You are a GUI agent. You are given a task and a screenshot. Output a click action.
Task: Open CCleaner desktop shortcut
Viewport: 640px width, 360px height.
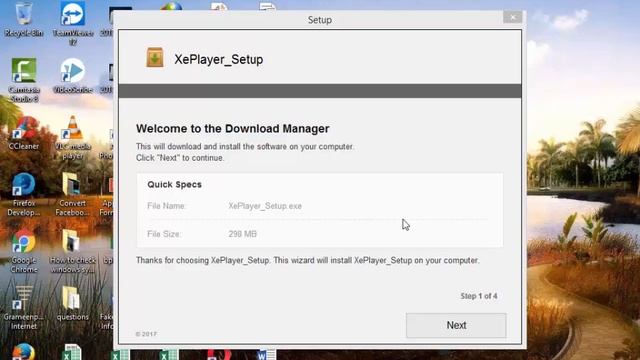click(x=24, y=133)
